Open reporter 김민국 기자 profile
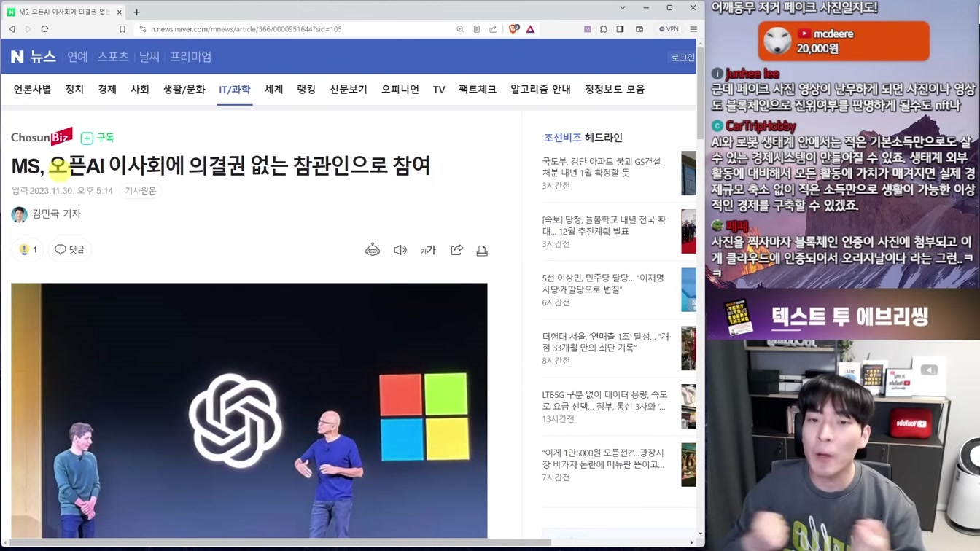The image size is (980, 551). point(46,214)
